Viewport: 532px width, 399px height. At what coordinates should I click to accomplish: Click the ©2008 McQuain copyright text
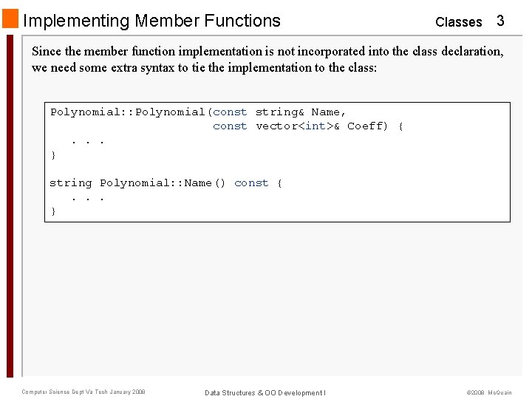[x=489, y=392]
